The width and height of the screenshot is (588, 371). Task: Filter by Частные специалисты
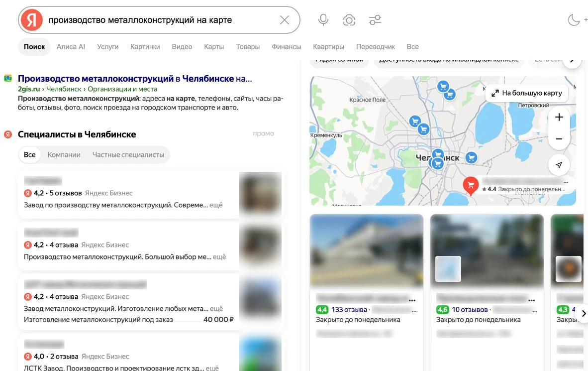click(x=128, y=155)
